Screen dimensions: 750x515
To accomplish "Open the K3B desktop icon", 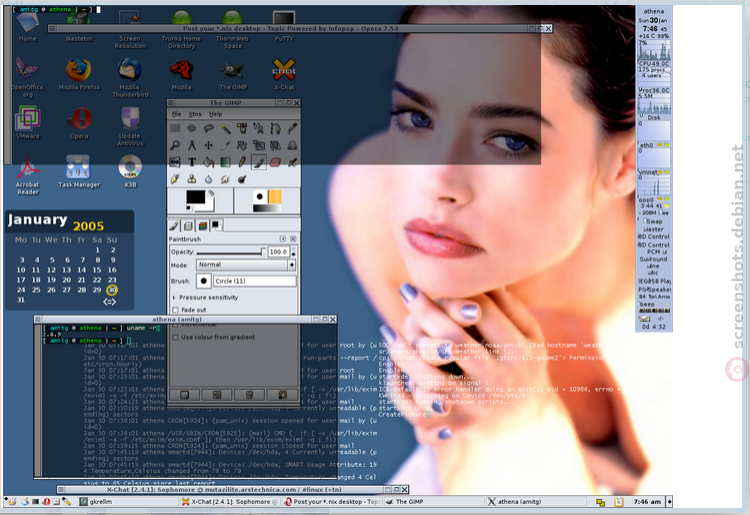I will pos(130,171).
